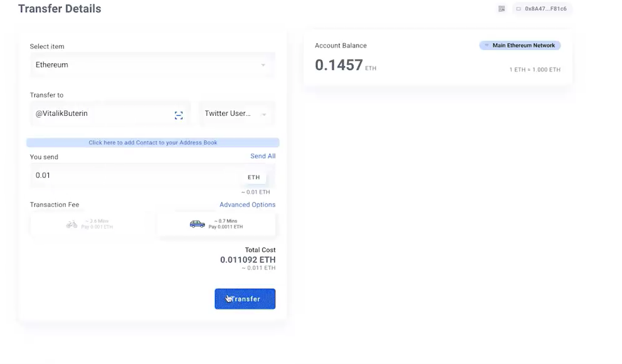The width and height of the screenshot is (622, 364).
Task: Click the QR code icon near wallet address
Action: pos(502,9)
